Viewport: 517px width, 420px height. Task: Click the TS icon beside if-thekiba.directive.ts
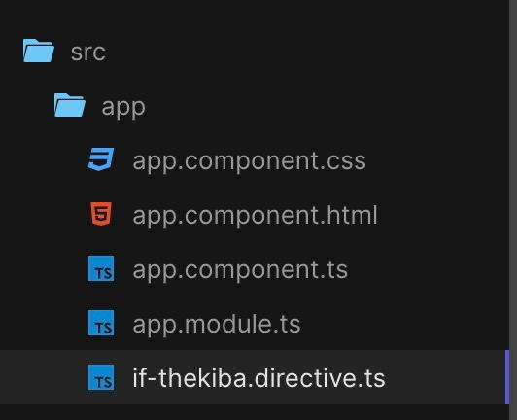[101, 377]
